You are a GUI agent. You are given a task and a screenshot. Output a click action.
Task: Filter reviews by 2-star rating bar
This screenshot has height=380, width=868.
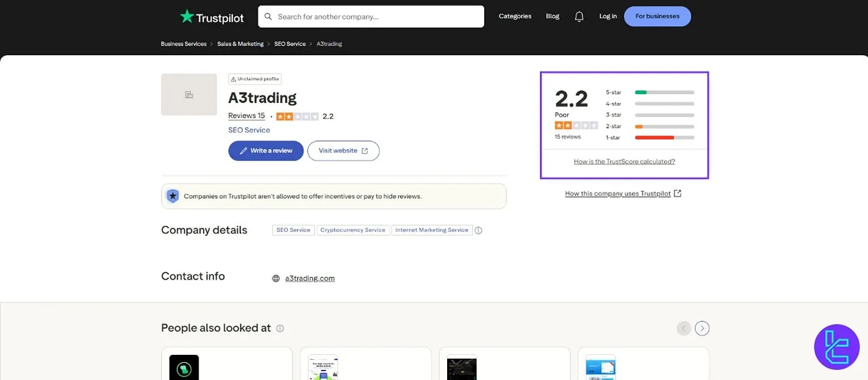(x=664, y=126)
